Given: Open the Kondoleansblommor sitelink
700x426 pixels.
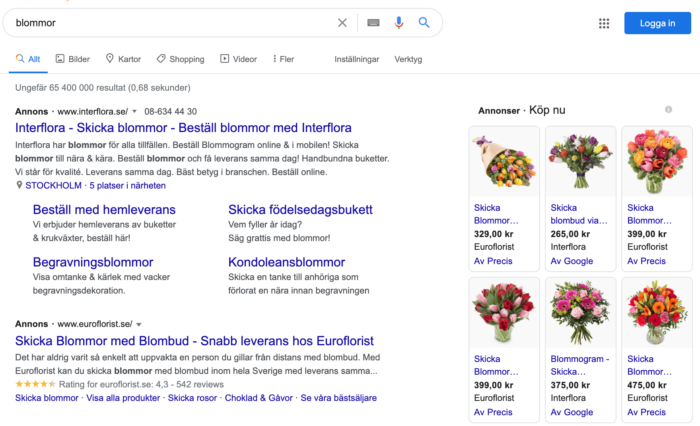Looking at the screenshot, I should [x=286, y=262].
